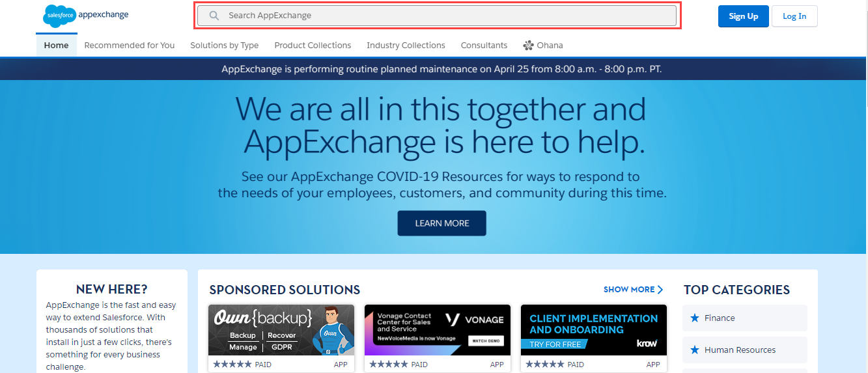Screen dimensions: 868x373
Task: Click the Log In button
Action: [x=794, y=16]
